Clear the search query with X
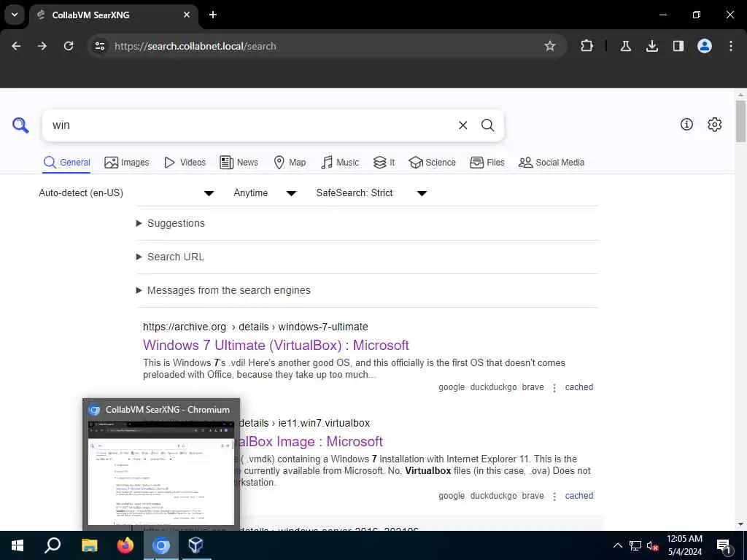This screenshot has width=747, height=560. [x=462, y=125]
